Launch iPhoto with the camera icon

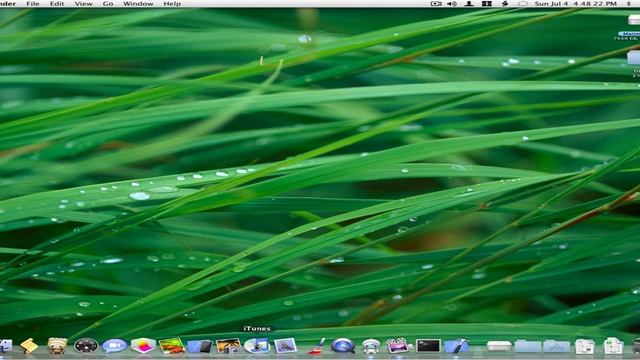[x=228, y=346]
